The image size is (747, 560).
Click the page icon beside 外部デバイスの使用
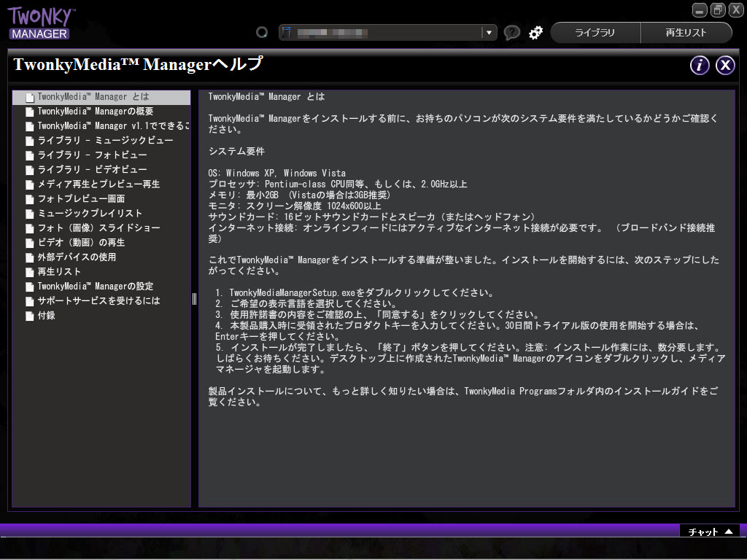[x=28, y=257]
